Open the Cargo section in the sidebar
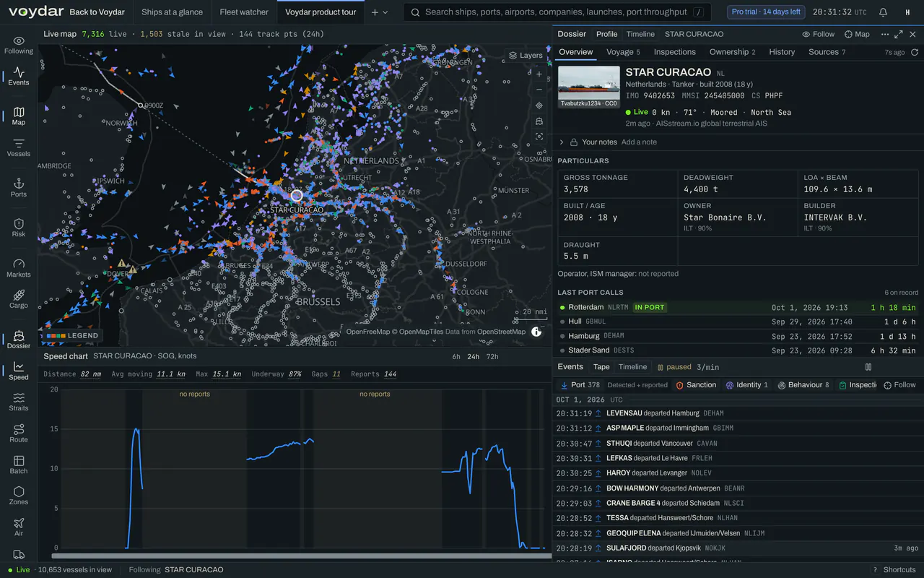Viewport: 924px width, 578px height. tap(19, 299)
